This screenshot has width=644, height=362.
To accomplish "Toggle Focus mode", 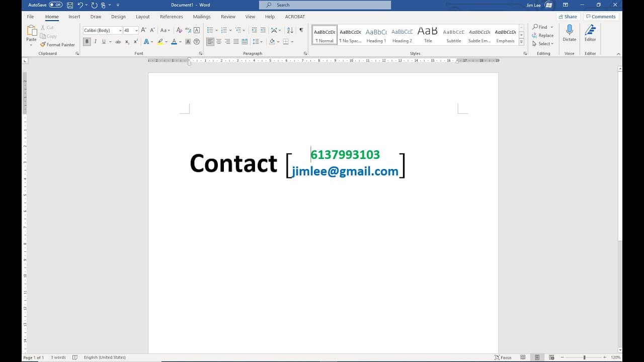I will click(x=503, y=357).
